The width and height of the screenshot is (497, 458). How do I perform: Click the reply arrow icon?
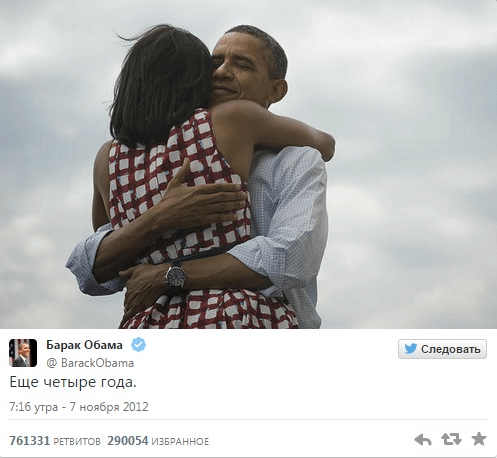click(x=423, y=440)
